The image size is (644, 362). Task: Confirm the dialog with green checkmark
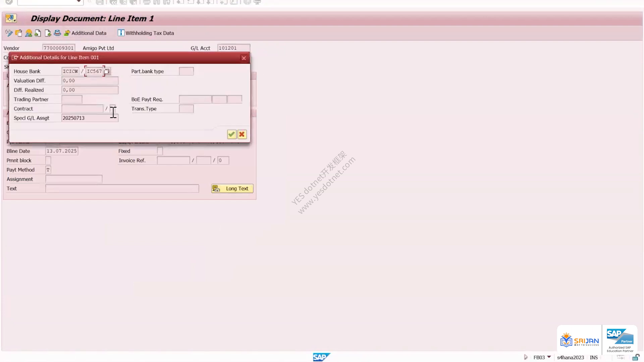click(x=231, y=134)
